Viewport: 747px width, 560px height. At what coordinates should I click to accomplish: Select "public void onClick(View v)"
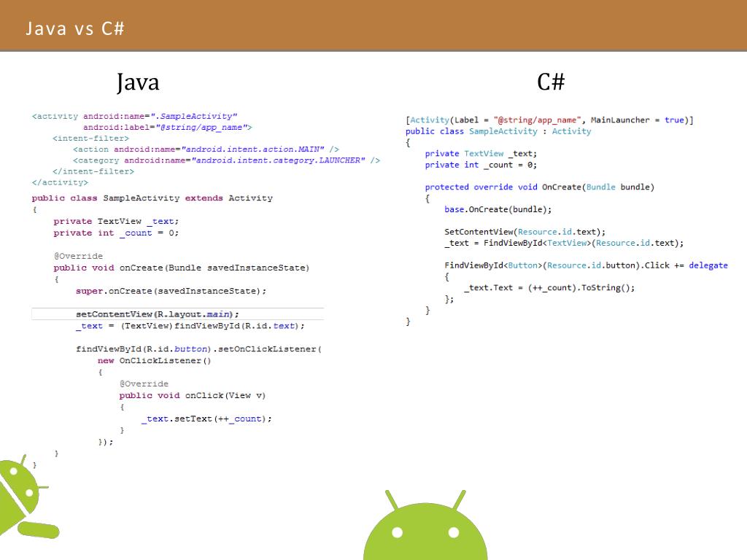click(x=193, y=396)
